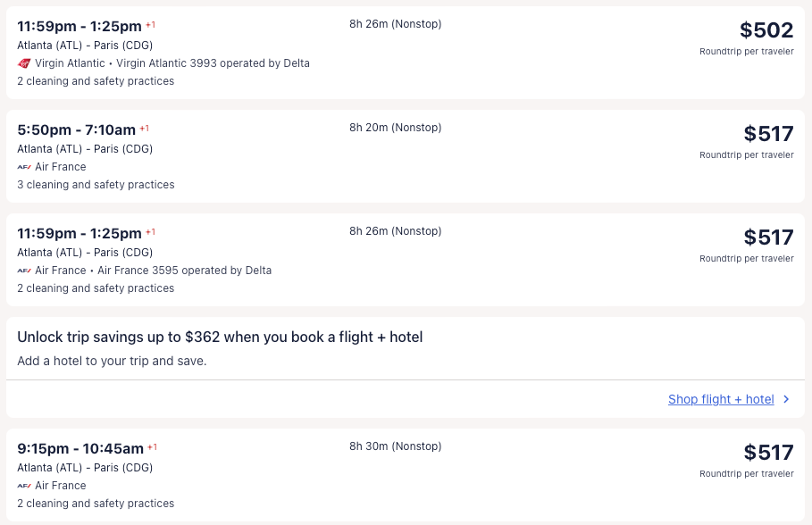812x525 pixels.
Task: Click the Unlock trip savings up to $362 heading
Action: pyautogui.click(x=220, y=337)
